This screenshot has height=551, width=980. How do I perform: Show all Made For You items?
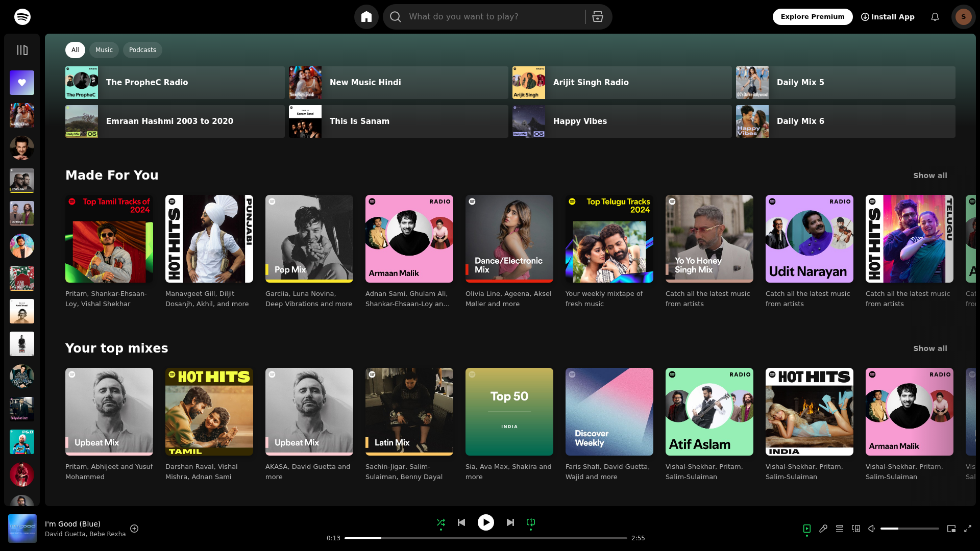[930, 176]
